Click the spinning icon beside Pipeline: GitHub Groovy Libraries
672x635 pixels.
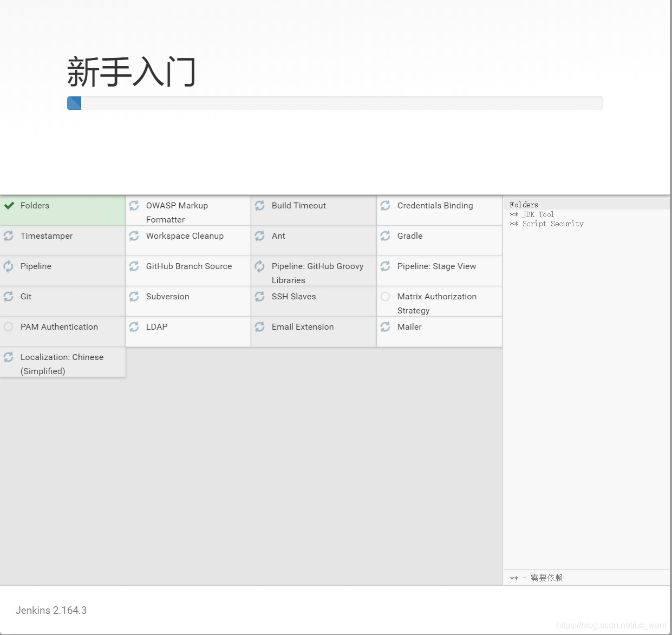coord(259,266)
